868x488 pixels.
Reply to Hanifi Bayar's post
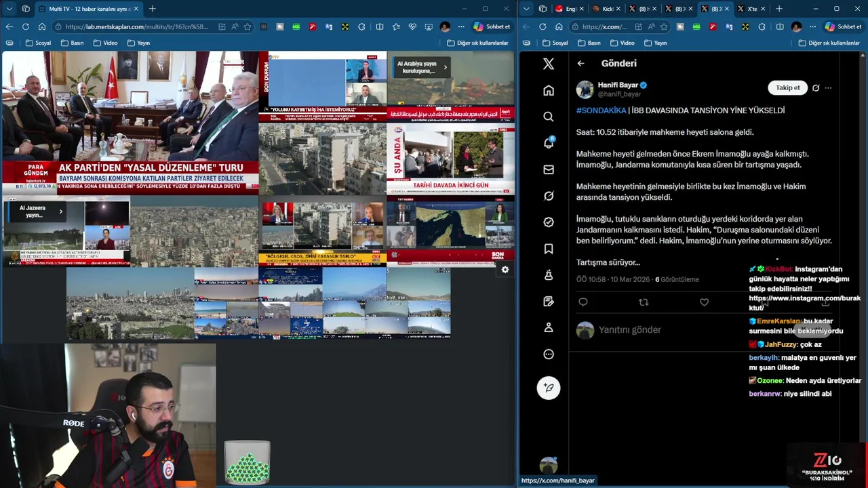pos(583,302)
